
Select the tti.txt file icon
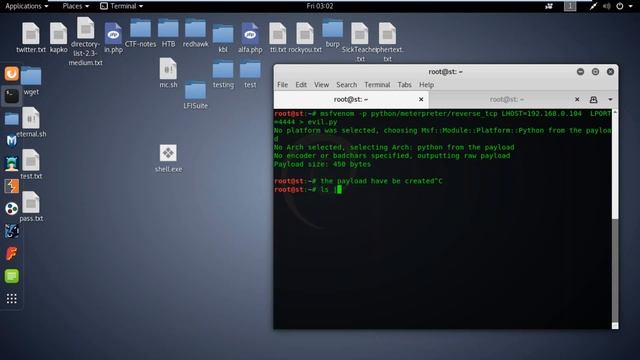tap(278, 33)
